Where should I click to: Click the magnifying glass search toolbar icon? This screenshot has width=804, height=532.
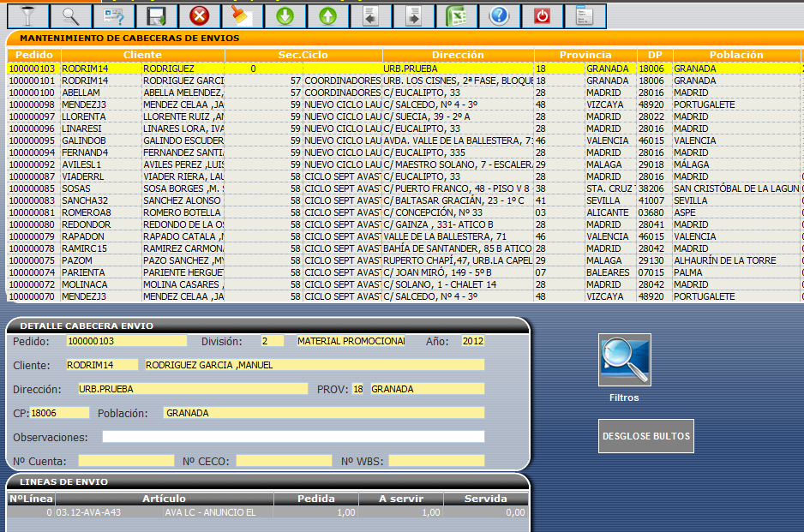[70, 15]
